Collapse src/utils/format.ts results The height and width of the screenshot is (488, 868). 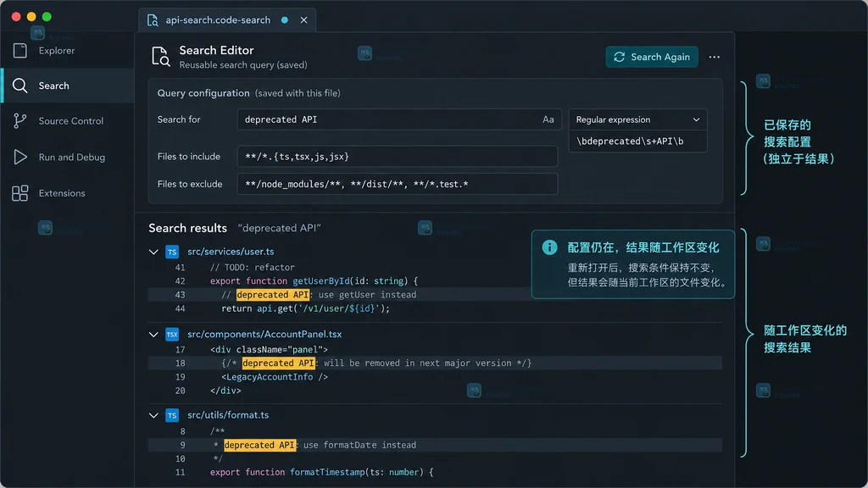point(154,415)
